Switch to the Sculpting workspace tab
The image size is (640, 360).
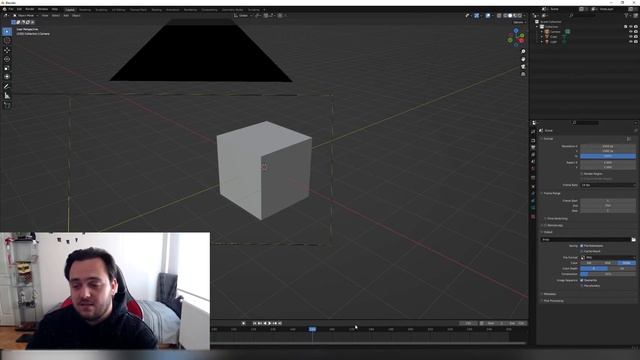coord(101,9)
